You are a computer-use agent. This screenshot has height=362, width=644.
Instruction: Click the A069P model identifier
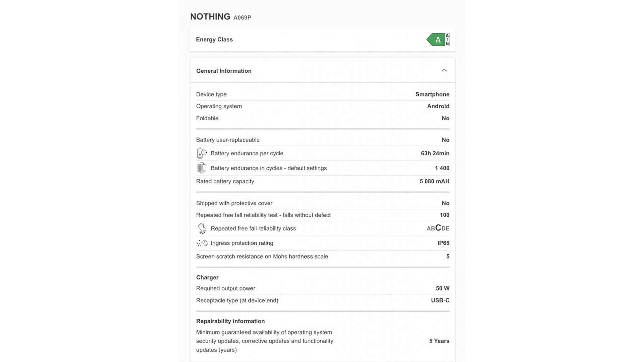tap(242, 17)
